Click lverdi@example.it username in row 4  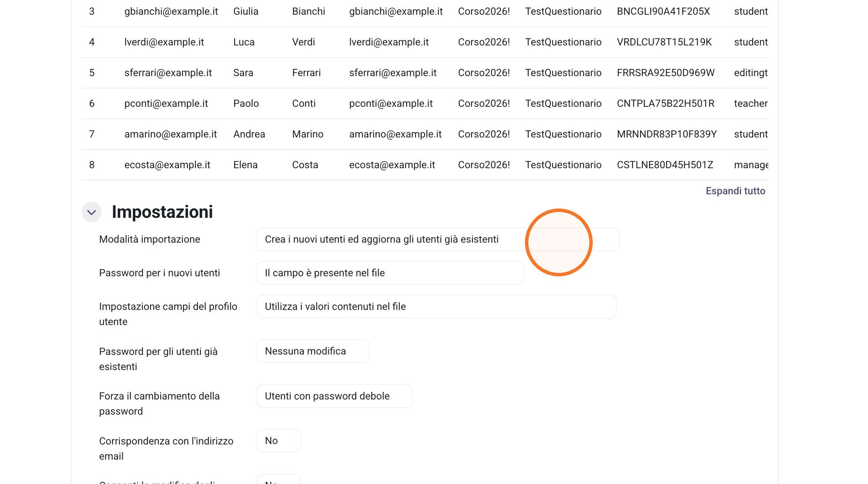coord(164,42)
